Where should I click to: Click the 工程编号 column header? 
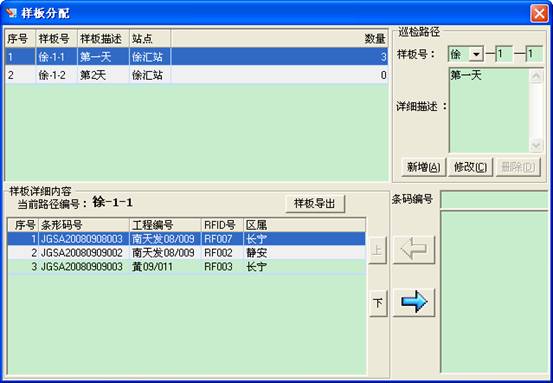click(x=165, y=225)
